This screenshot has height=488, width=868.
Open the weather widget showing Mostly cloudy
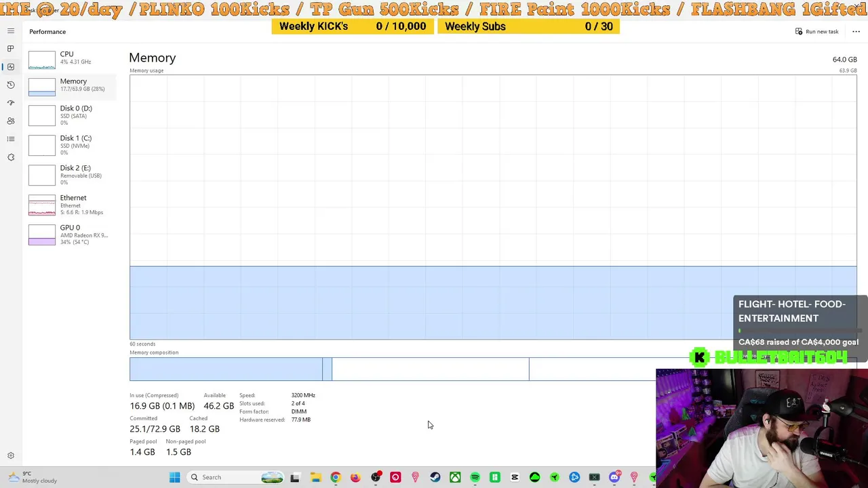[x=33, y=477]
